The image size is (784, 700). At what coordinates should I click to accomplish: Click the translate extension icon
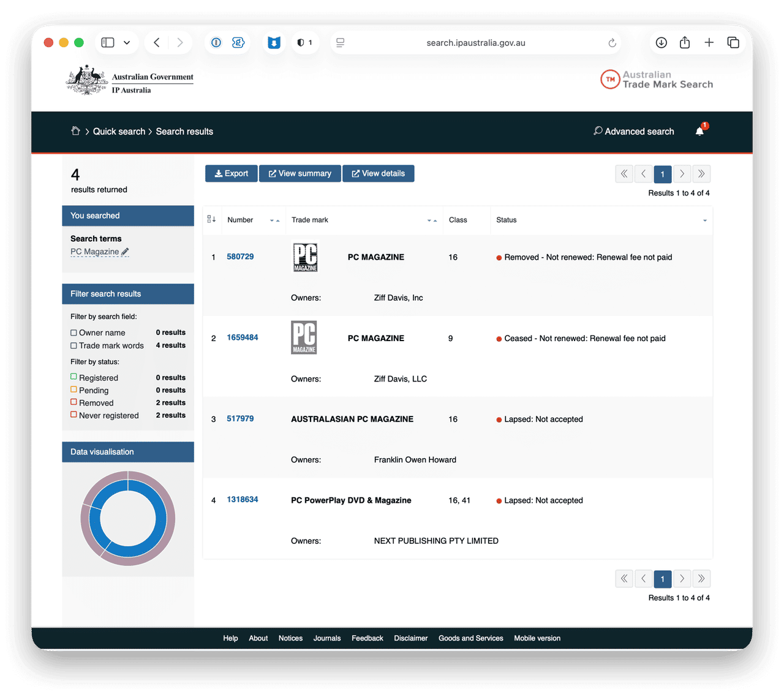[238, 42]
